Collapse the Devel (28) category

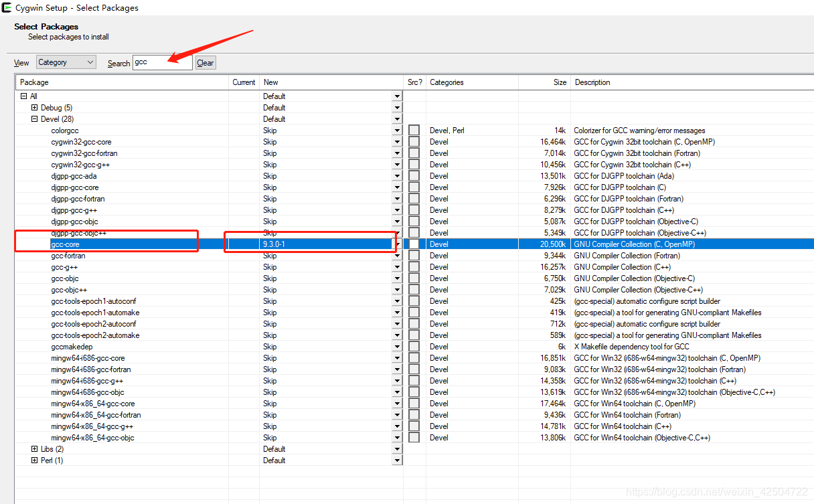[35, 119]
